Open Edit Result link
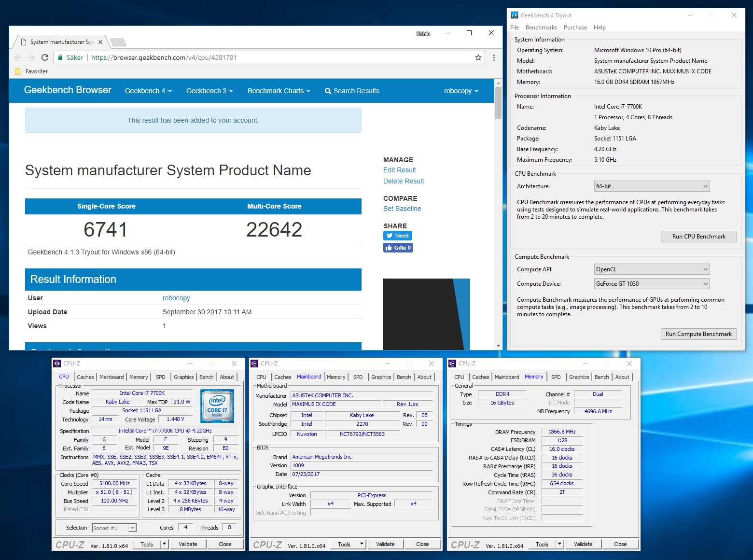Viewport: 753px width, 560px height. coord(400,170)
